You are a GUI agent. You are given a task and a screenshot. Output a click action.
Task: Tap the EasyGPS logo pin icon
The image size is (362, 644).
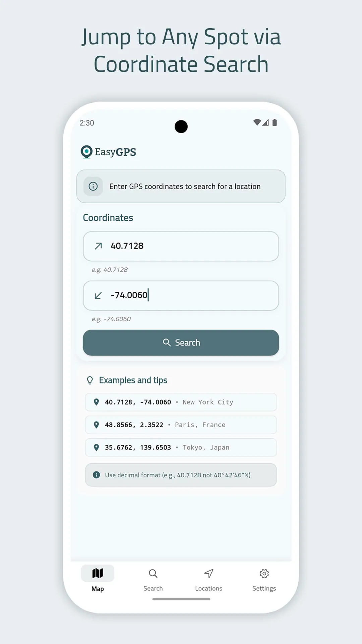(86, 152)
